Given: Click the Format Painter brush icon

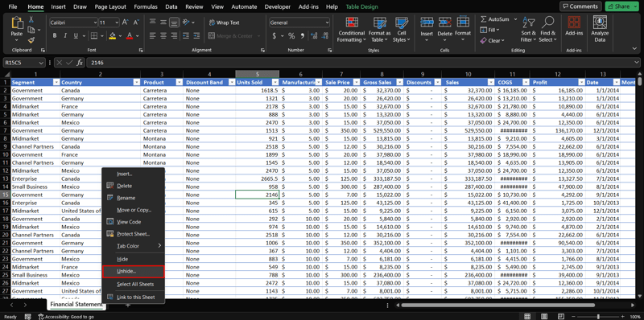Looking at the screenshot, I should [31, 39].
